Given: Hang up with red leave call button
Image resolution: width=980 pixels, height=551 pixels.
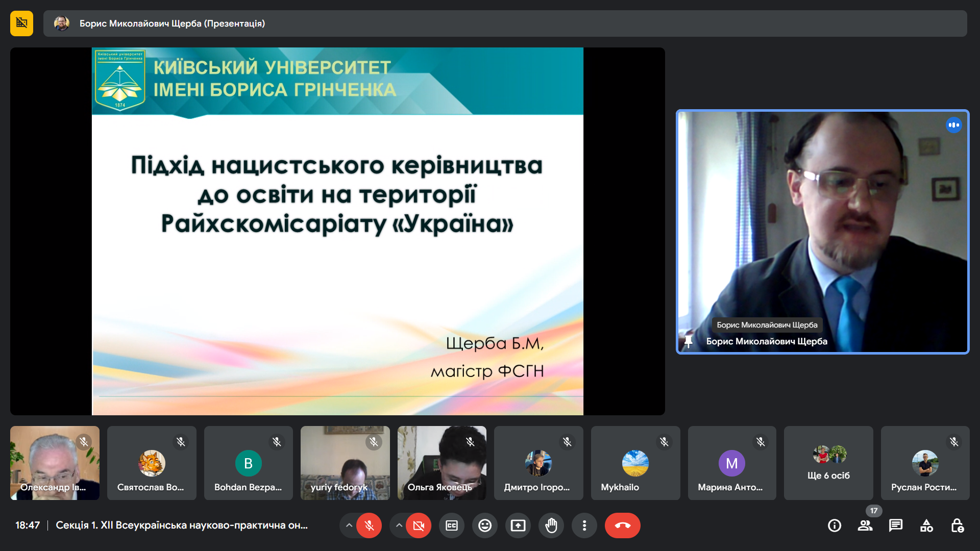Looking at the screenshot, I should pyautogui.click(x=622, y=525).
